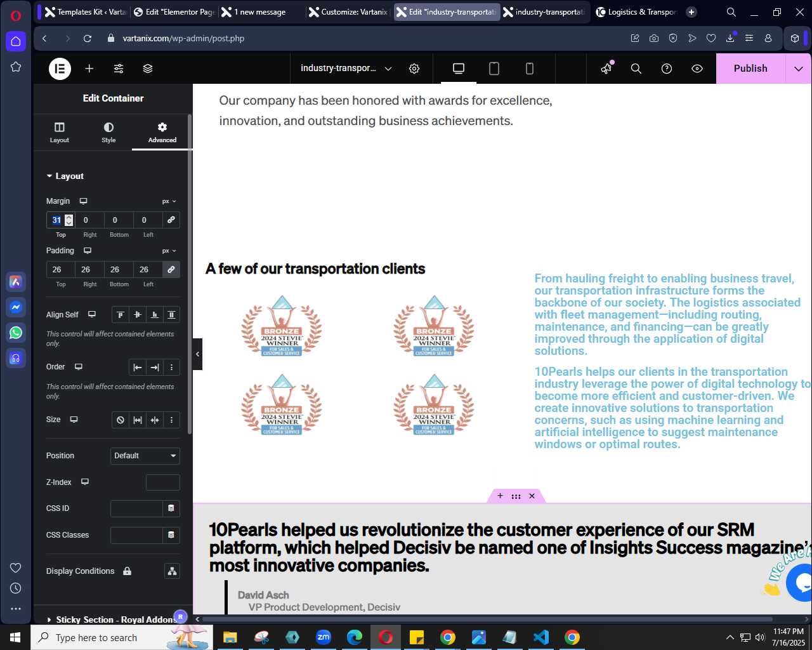Preview changes with eye icon
This screenshot has height=650, width=812.
tap(697, 69)
